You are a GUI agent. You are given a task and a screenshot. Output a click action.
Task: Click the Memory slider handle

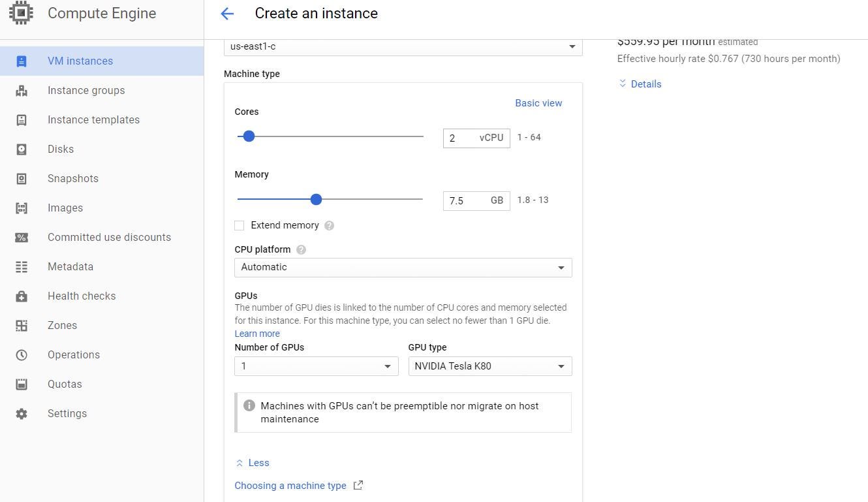point(316,200)
